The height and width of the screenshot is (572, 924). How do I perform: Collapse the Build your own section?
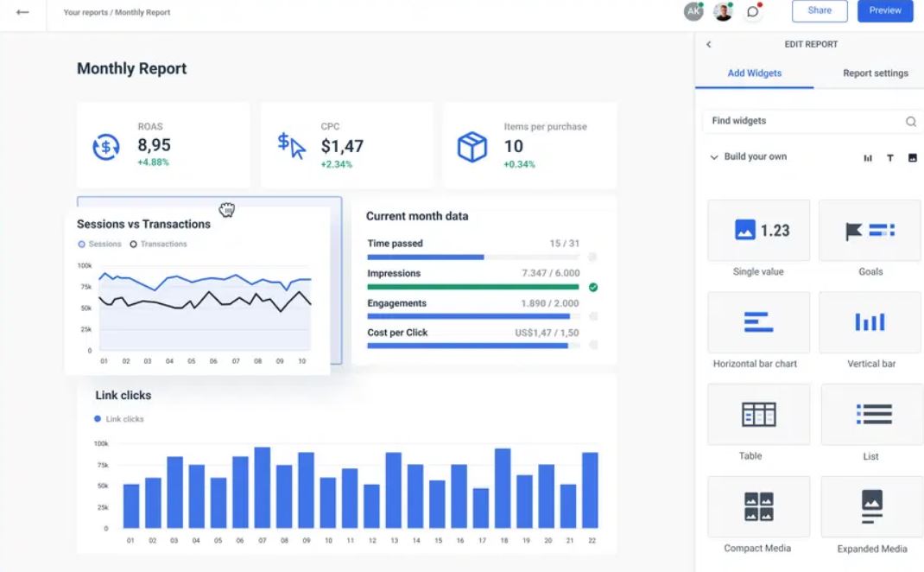(713, 157)
